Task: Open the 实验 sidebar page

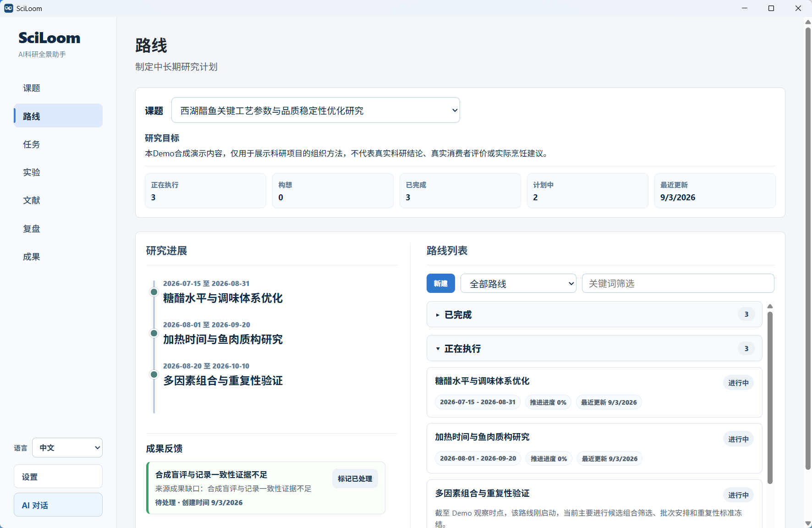Action: coord(58,172)
